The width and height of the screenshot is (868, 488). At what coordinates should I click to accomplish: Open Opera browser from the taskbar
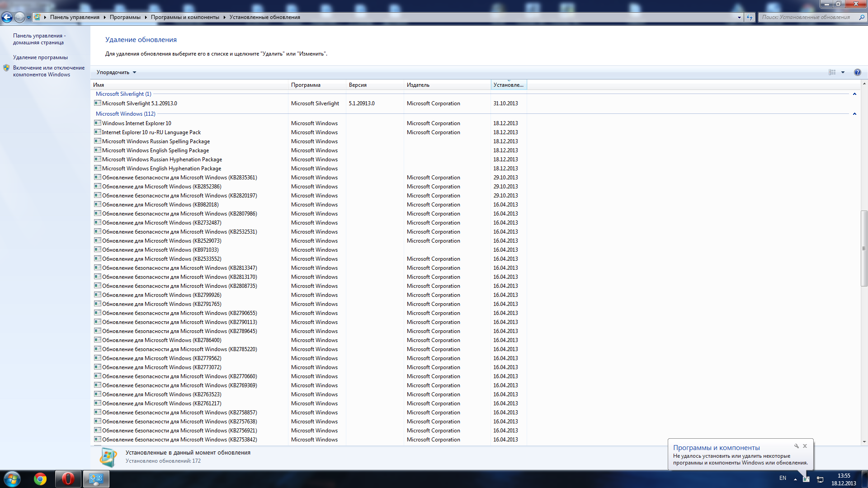(x=68, y=479)
